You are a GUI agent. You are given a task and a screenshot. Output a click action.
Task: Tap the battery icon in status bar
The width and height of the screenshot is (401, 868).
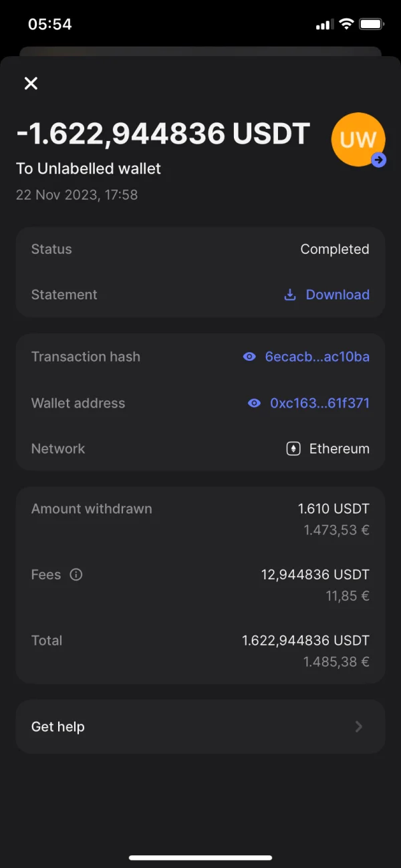[371, 25]
